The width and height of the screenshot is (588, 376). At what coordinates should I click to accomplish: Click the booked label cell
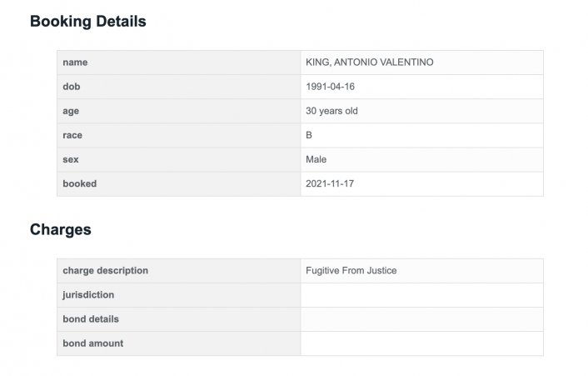point(179,184)
